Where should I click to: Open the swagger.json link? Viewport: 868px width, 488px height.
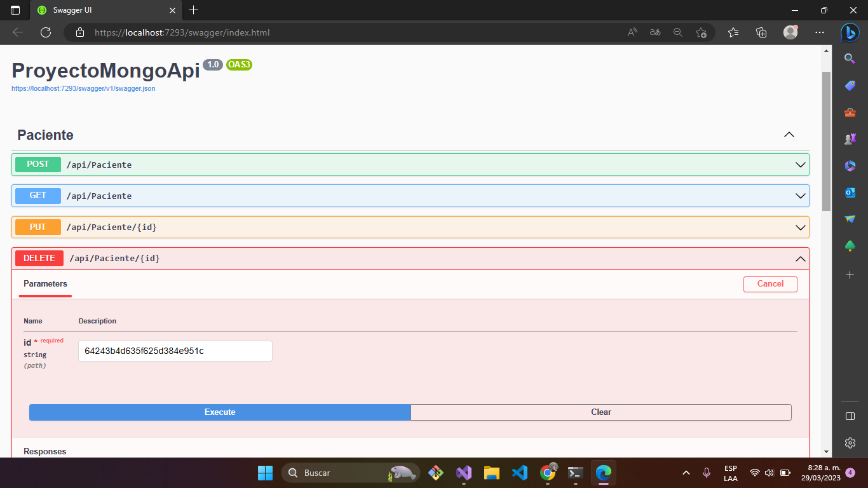tap(83, 88)
